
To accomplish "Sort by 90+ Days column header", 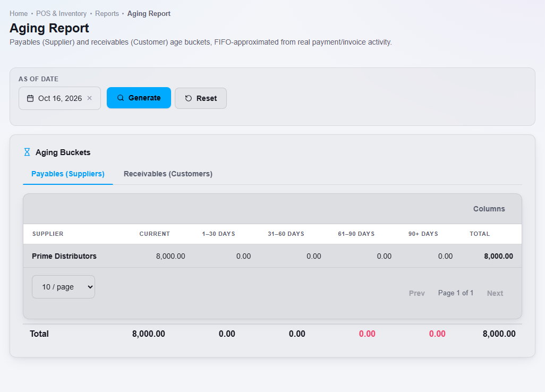I will click(423, 234).
